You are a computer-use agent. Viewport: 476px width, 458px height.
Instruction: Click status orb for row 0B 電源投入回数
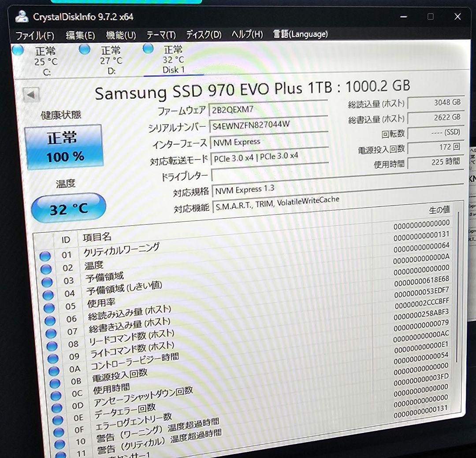click(x=55, y=384)
